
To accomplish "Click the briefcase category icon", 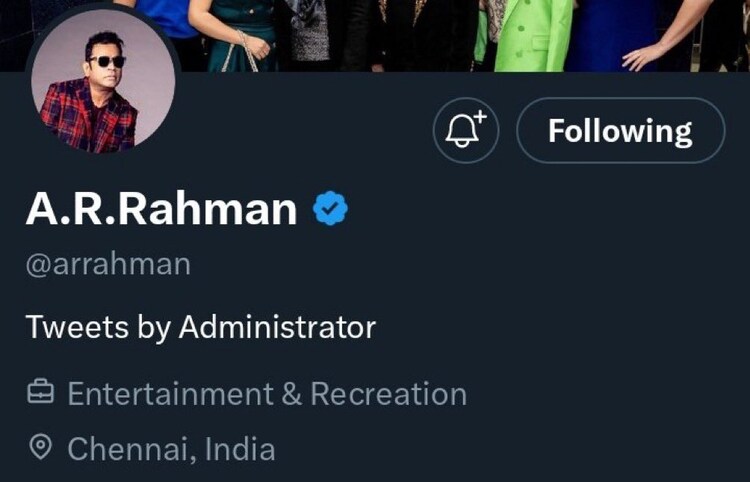I will coord(40,394).
